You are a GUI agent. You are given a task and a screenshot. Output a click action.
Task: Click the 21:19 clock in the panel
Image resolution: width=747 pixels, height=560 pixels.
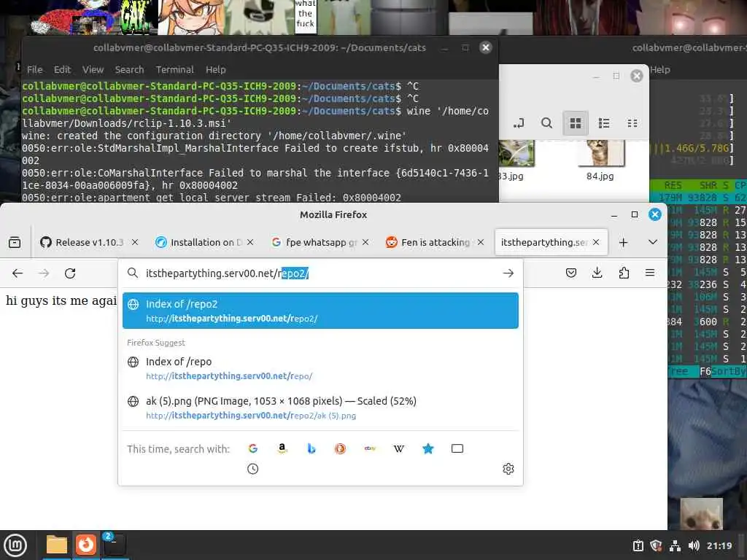719,545
